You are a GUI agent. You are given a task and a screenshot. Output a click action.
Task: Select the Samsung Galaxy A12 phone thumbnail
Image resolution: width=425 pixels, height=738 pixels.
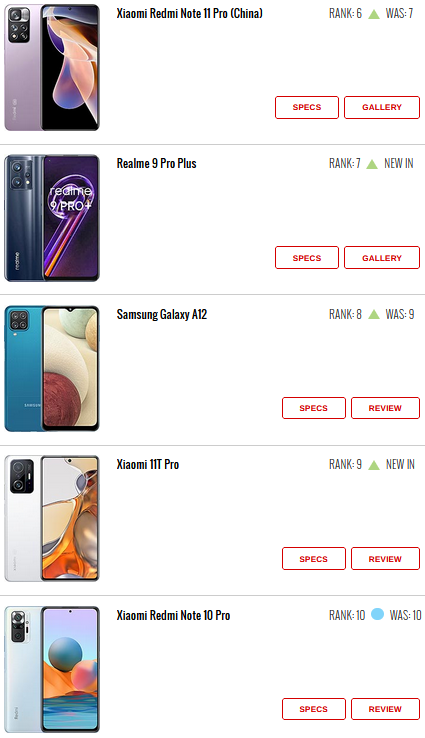point(52,369)
